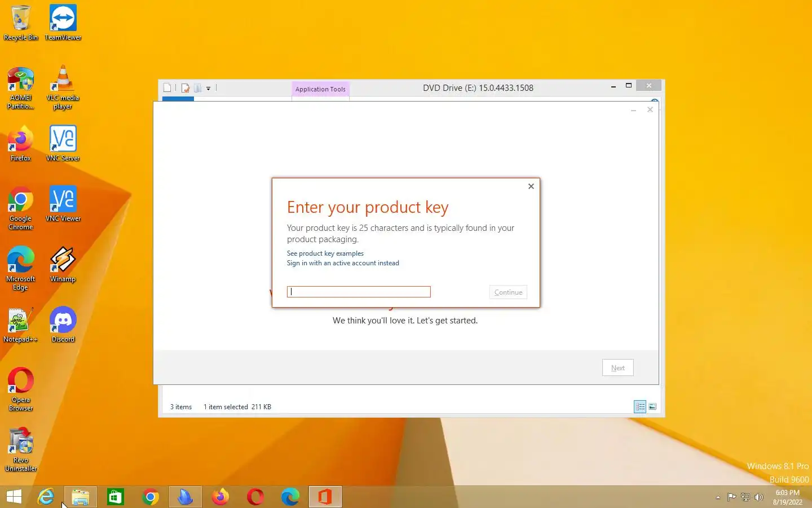Select the VNC Viewer desktop icon
Viewport: 812px width, 508px height.
(x=63, y=204)
